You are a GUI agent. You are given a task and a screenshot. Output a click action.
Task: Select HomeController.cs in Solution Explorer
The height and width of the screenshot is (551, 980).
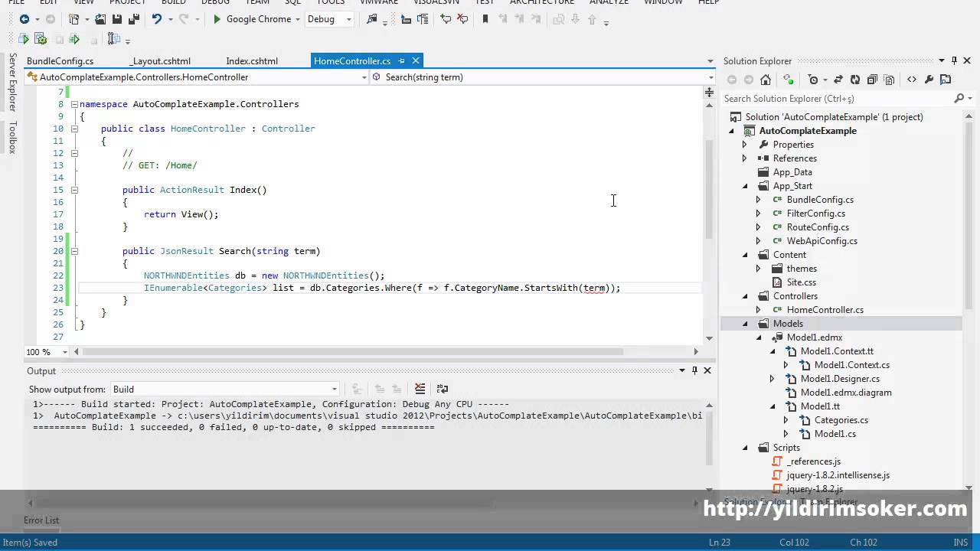click(x=825, y=310)
